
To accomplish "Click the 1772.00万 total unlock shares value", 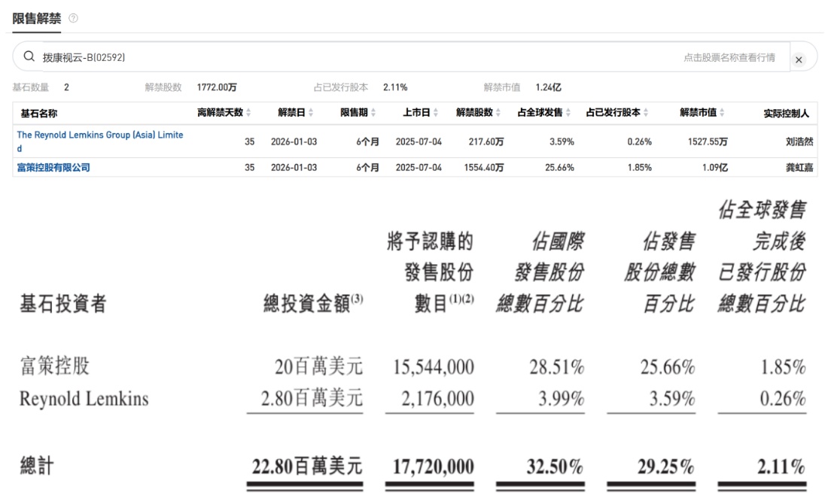I will (x=217, y=87).
